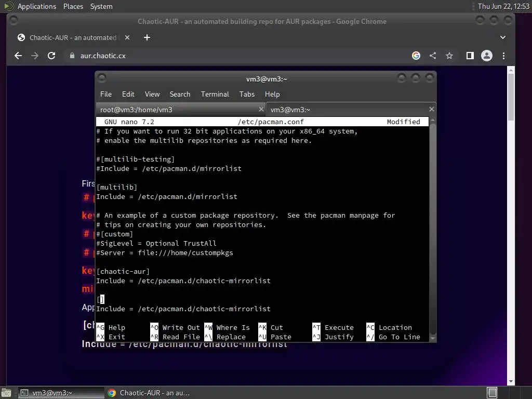Select vm3@vm3:~ taskbar window button
The image size is (532, 399).
click(60, 393)
